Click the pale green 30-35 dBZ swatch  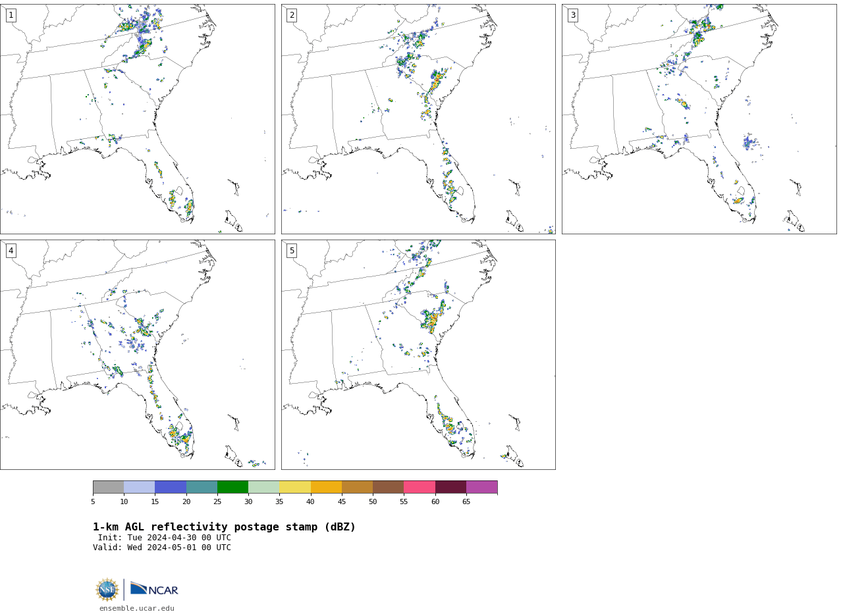[264, 487]
